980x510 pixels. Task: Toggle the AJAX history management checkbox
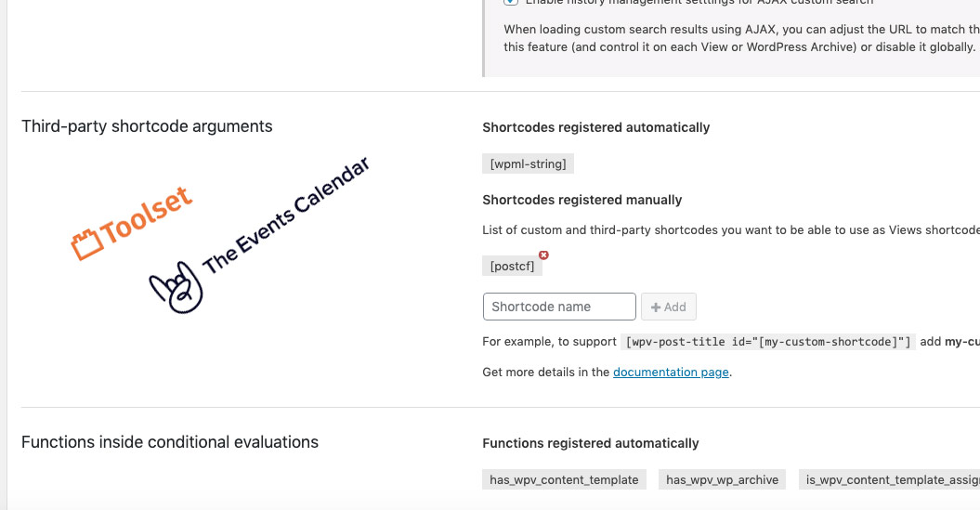tap(511, 2)
